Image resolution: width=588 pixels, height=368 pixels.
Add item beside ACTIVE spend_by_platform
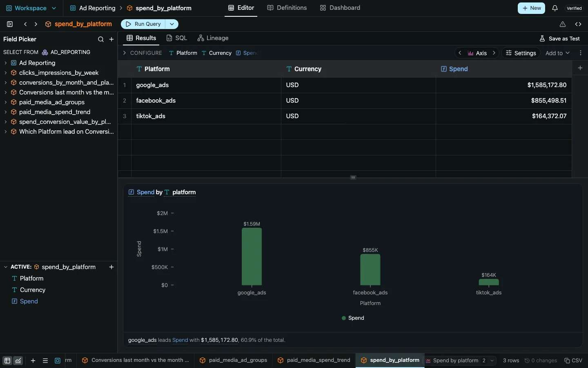[111, 267]
